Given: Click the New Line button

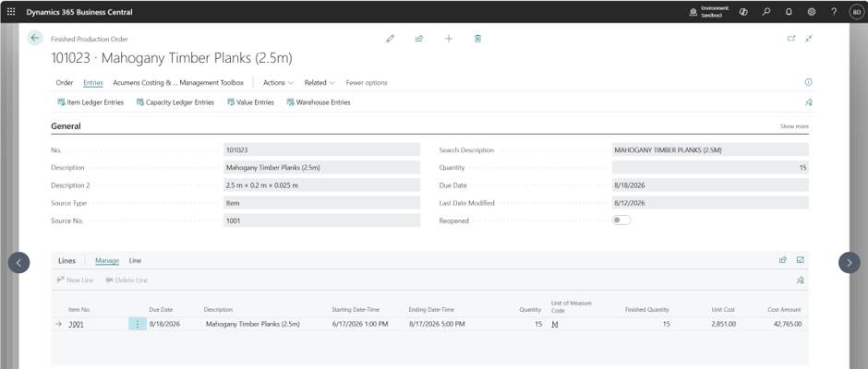Looking at the screenshot, I should 76,280.
